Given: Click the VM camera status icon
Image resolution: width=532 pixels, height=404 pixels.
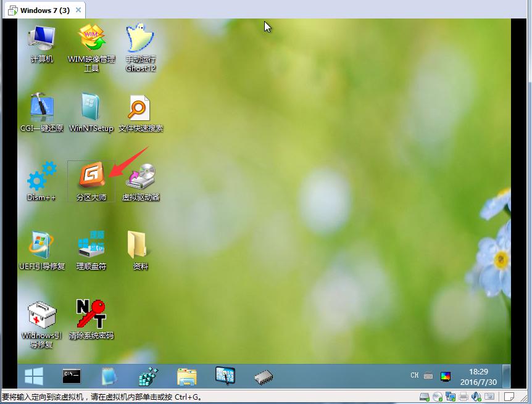Looking at the screenshot, I should pos(489,397).
